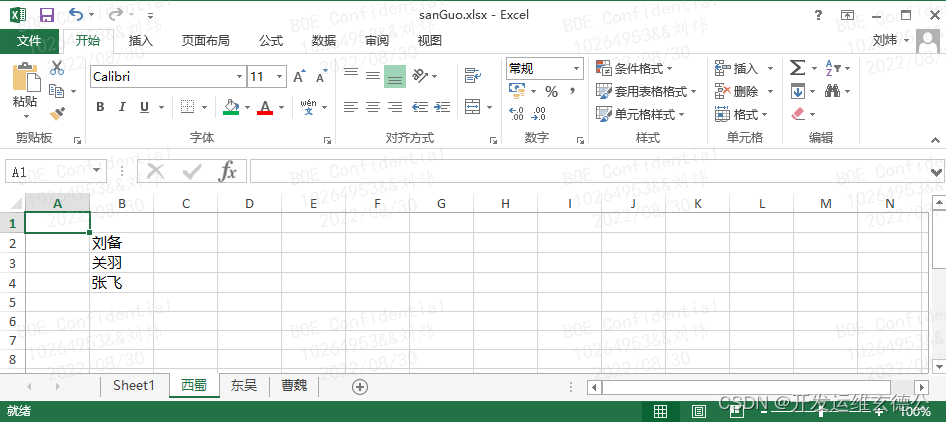Expand the 单元格样式 dropdown

click(x=681, y=114)
